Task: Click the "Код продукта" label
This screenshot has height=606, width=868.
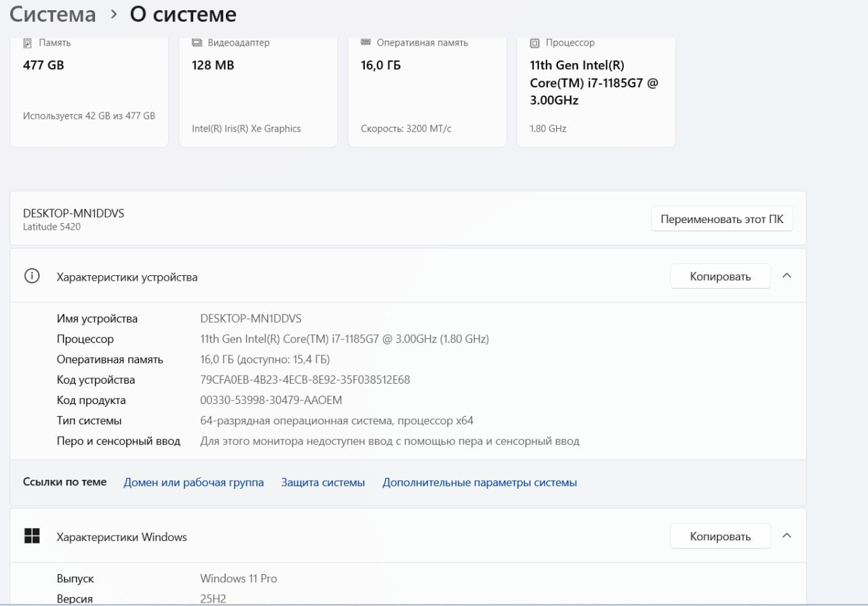Action: [x=92, y=400]
